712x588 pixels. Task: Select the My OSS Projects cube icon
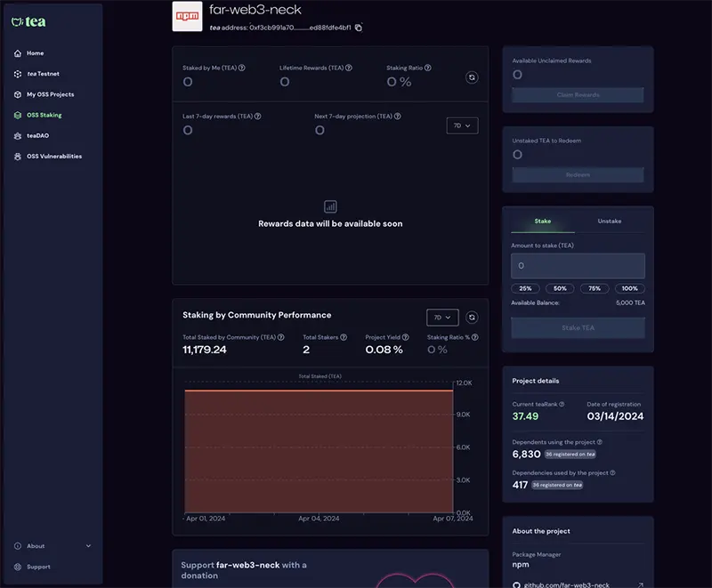18,94
